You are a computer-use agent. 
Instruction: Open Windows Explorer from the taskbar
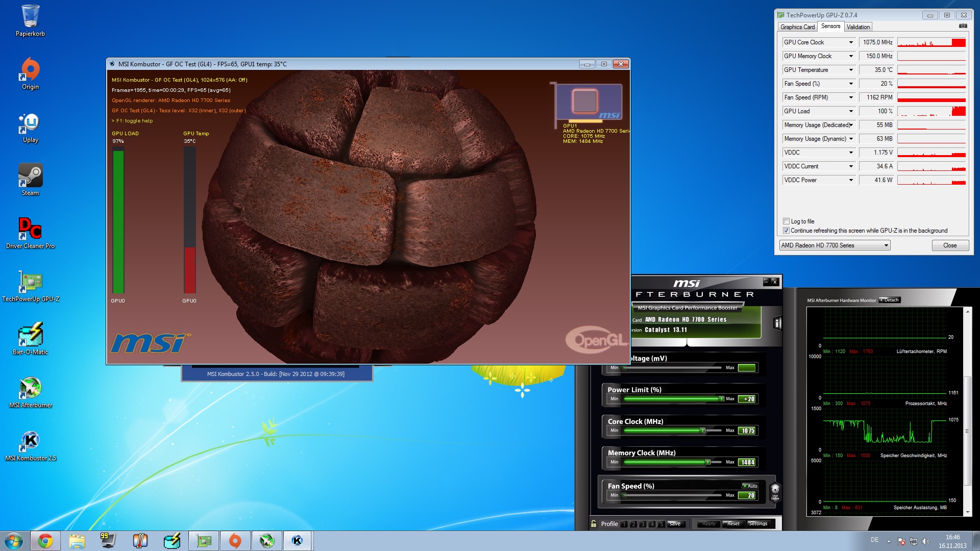pos(77,541)
